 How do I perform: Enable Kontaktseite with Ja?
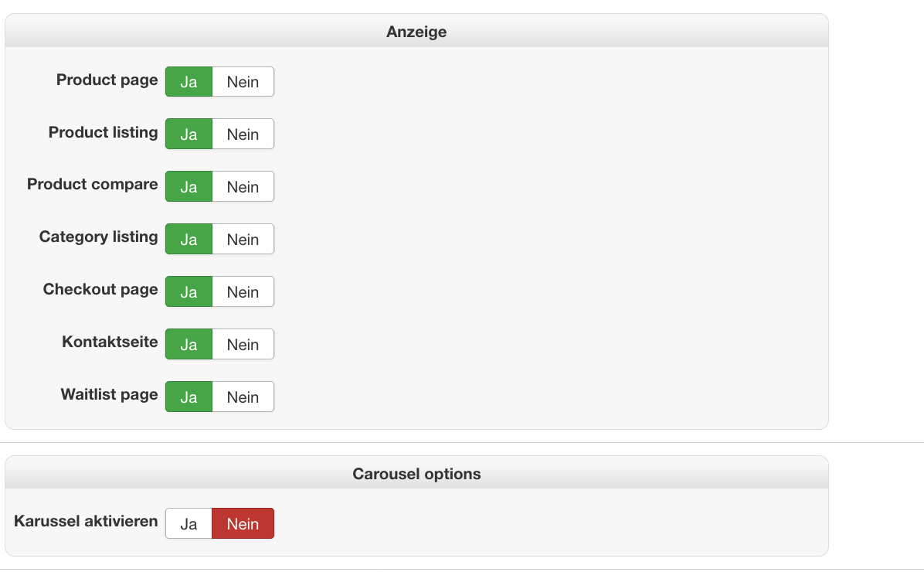(x=189, y=345)
